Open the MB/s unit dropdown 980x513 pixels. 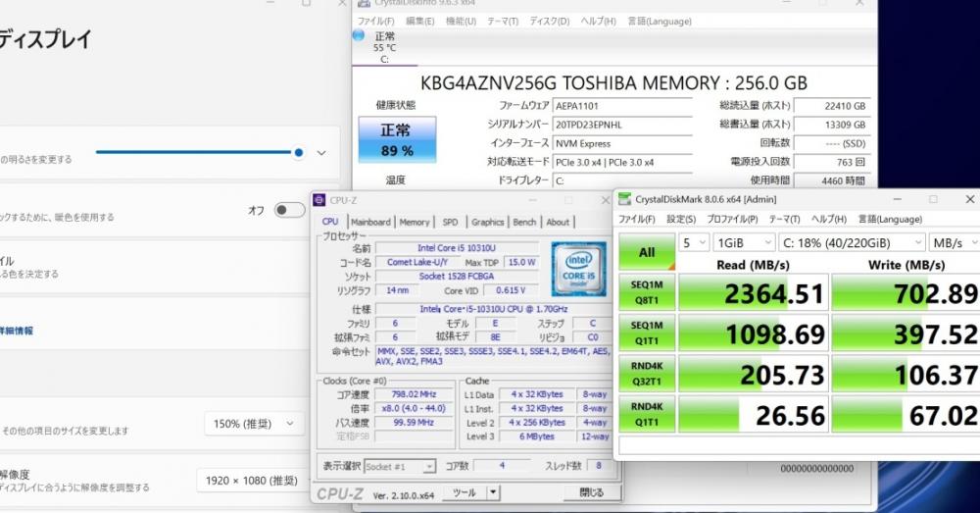pyautogui.click(x=955, y=242)
